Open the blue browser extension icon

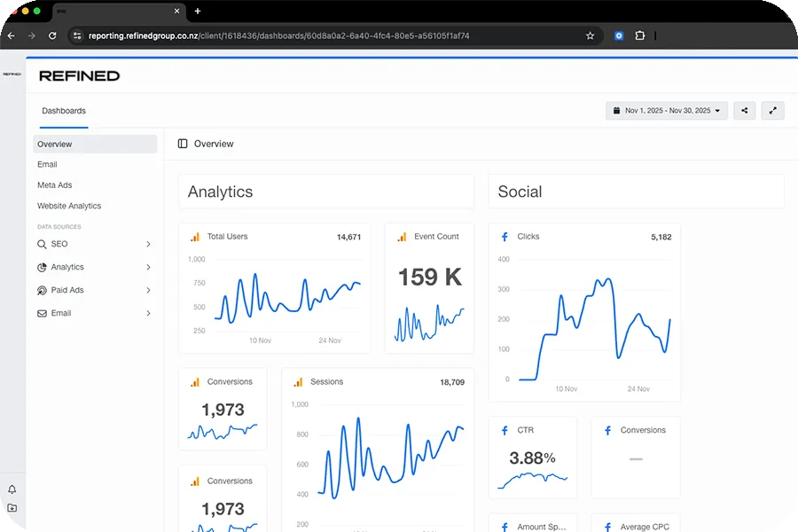coord(618,35)
